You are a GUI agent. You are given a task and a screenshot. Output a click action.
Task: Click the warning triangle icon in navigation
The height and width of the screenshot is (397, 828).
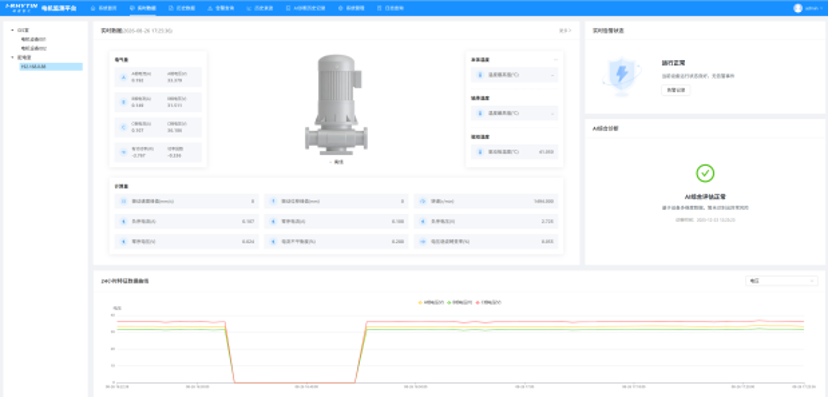click(x=210, y=8)
